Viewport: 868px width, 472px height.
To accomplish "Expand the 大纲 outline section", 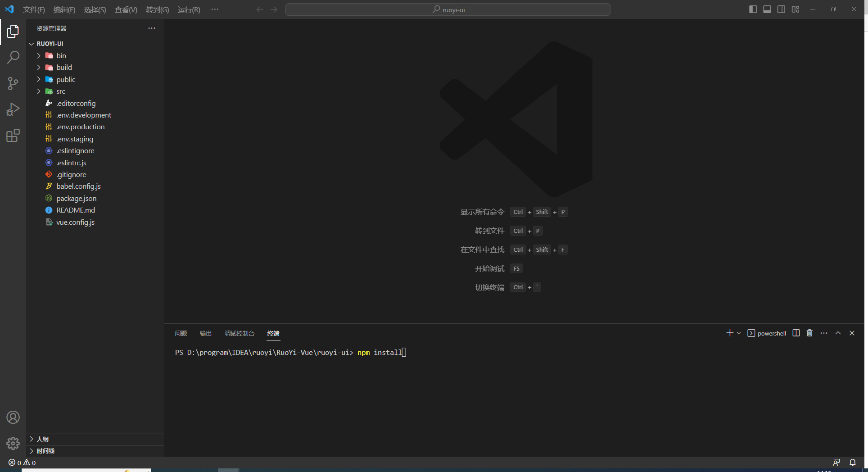I will click(x=95, y=439).
